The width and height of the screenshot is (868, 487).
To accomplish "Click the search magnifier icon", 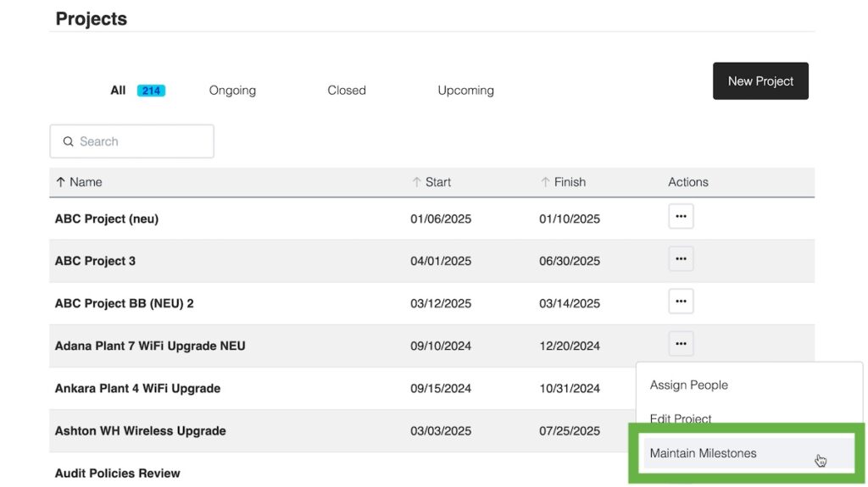I will (69, 142).
